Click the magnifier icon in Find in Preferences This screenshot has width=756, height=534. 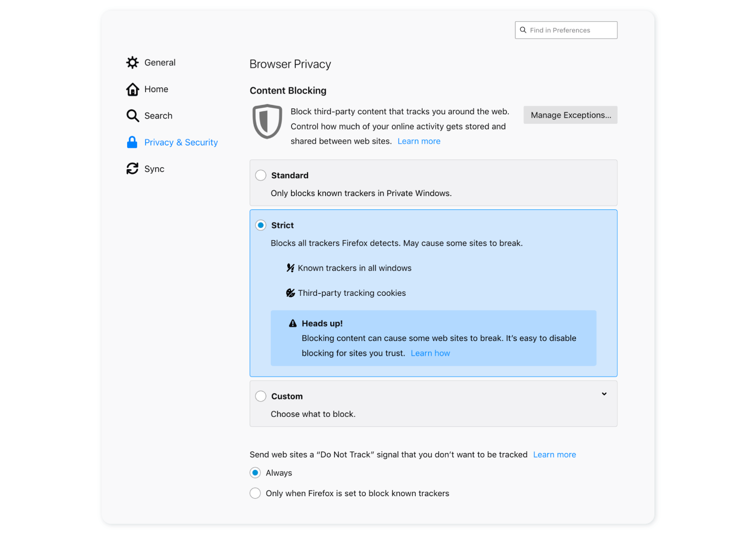click(523, 30)
